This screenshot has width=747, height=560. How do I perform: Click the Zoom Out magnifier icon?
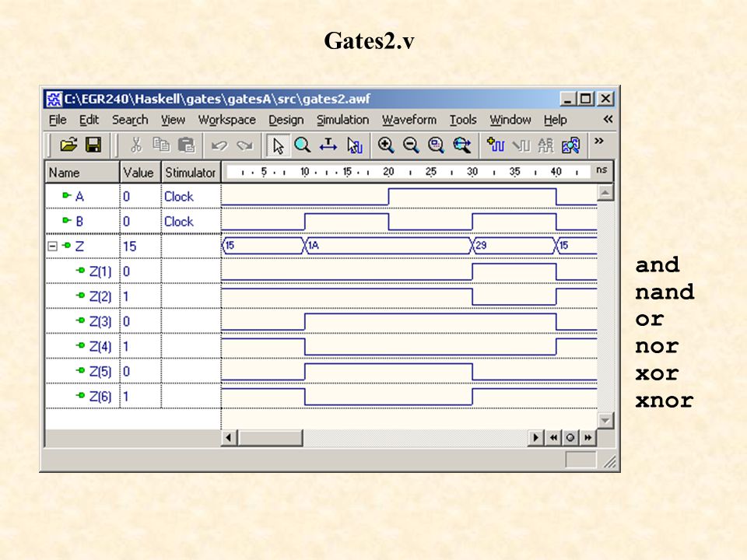[411, 145]
